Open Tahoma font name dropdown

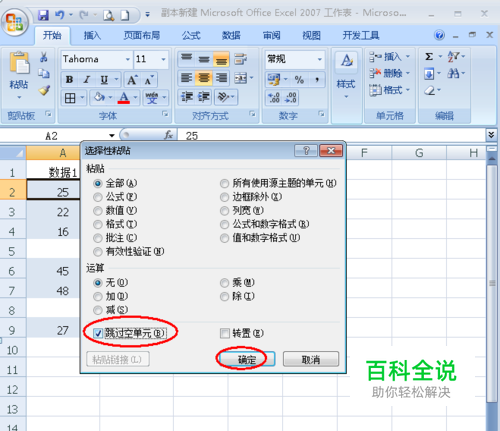tap(128, 59)
